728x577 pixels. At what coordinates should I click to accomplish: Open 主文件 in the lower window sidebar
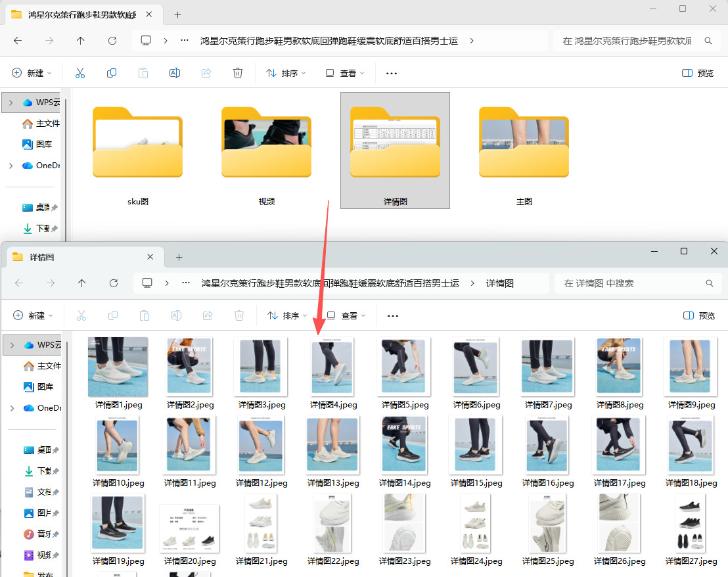[x=42, y=366]
